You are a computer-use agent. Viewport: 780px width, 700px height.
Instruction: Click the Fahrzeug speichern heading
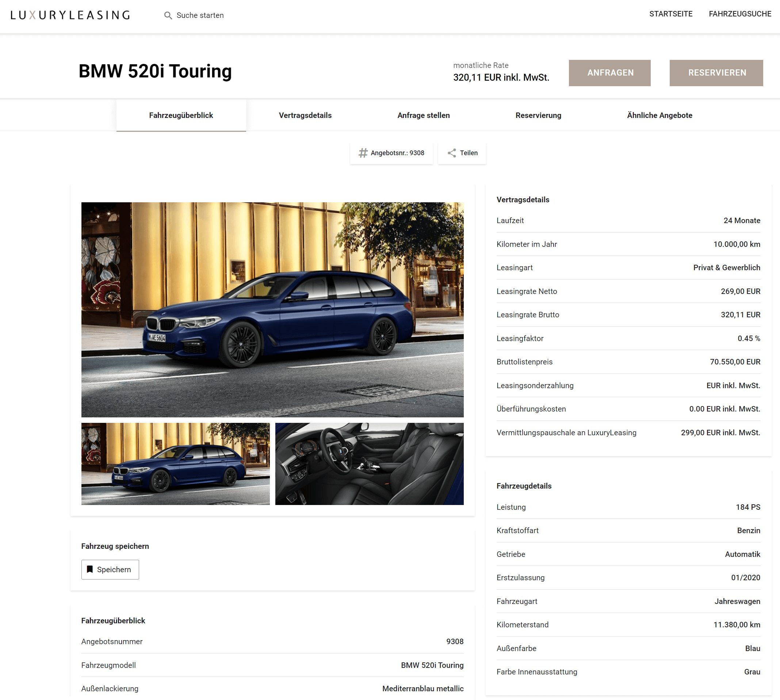click(115, 546)
